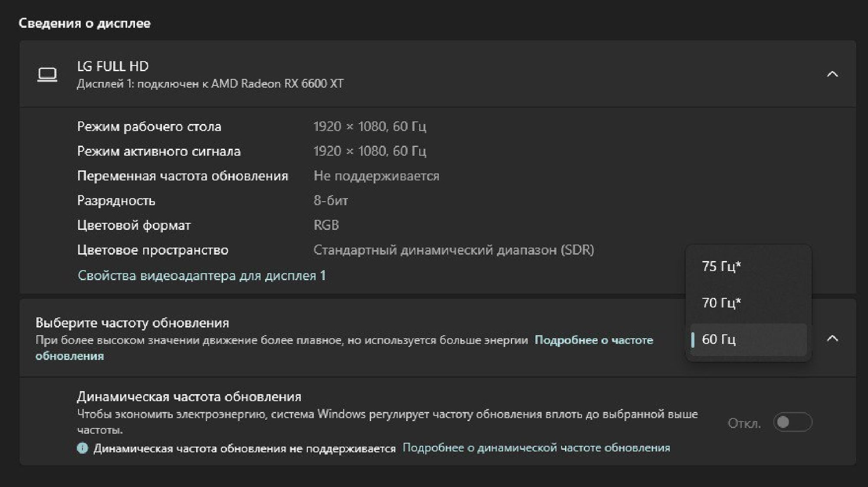Viewport: 868px width, 487px height.
Task: Click the Откл. label beside the switch
Action: [x=744, y=423]
